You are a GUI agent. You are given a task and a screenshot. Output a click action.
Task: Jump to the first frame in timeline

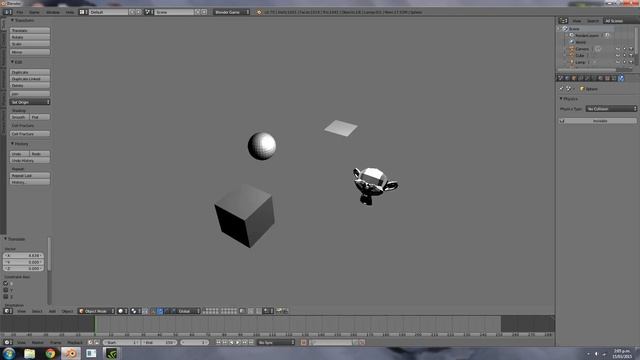point(218,342)
